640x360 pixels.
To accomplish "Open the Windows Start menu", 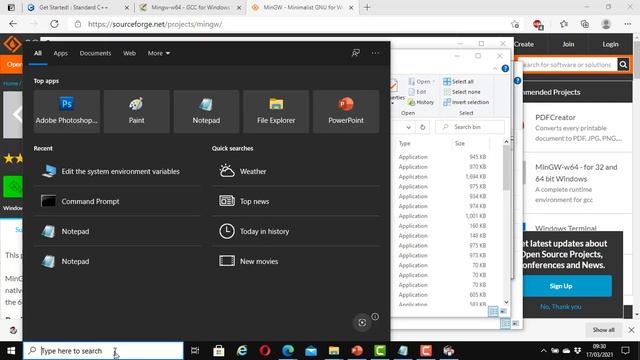I will click(x=11, y=351).
